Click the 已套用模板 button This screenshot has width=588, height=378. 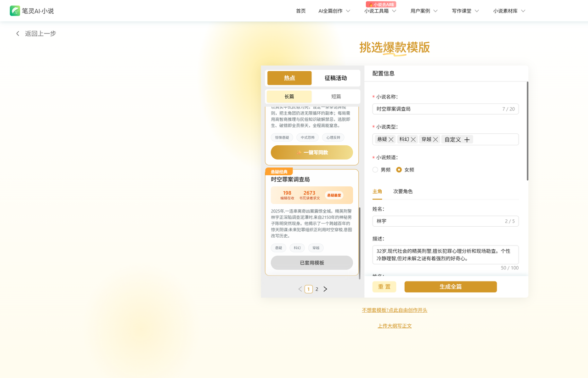tap(312, 263)
